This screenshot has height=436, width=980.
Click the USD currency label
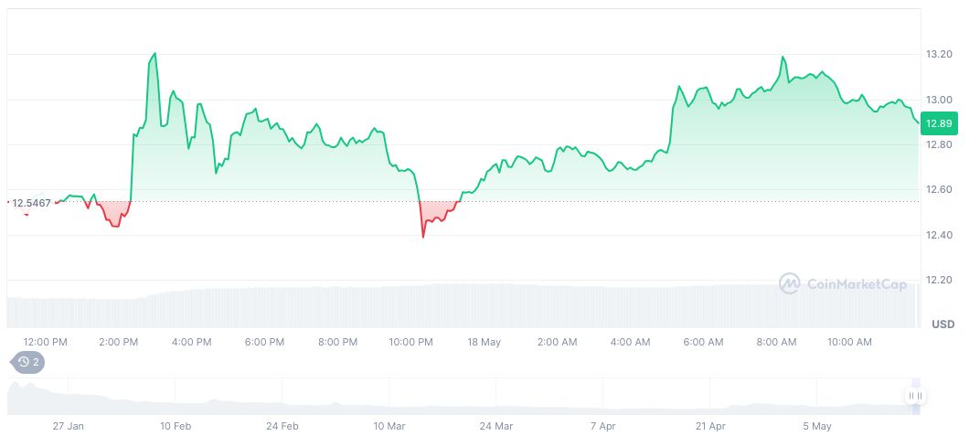[x=943, y=324]
